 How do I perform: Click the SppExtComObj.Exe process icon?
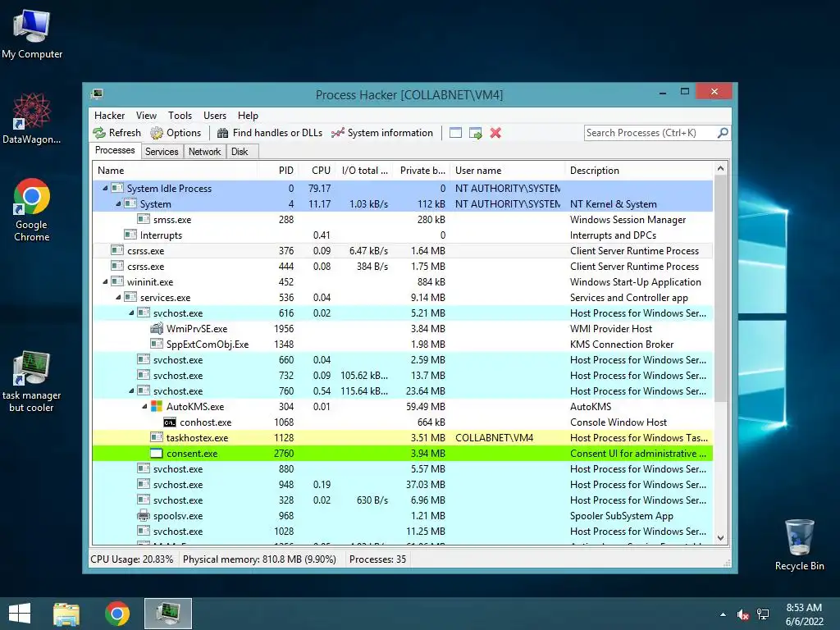point(157,344)
